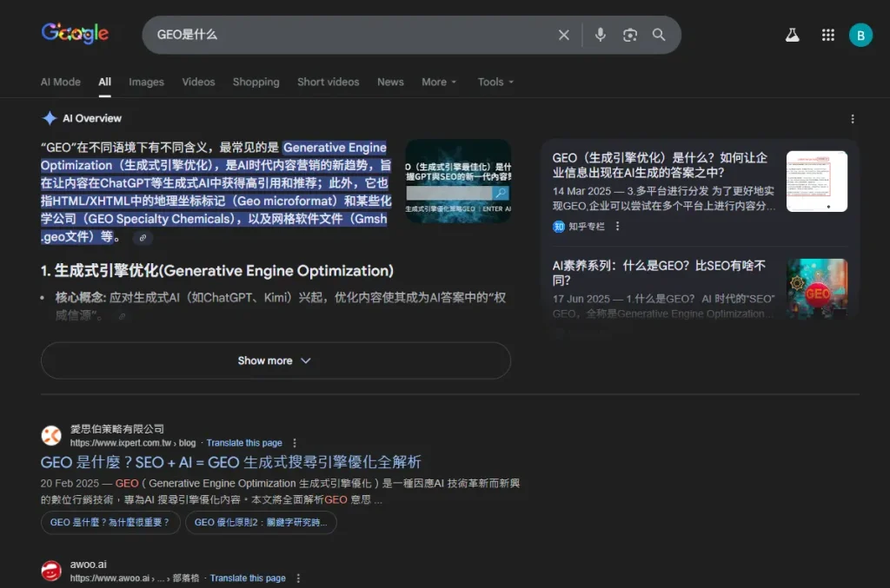Clear the search query with the X icon
The image size is (890, 588).
563,35
